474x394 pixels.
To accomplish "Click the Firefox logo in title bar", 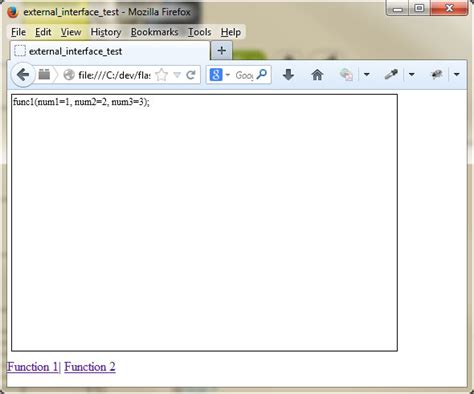I will pos(13,12).
